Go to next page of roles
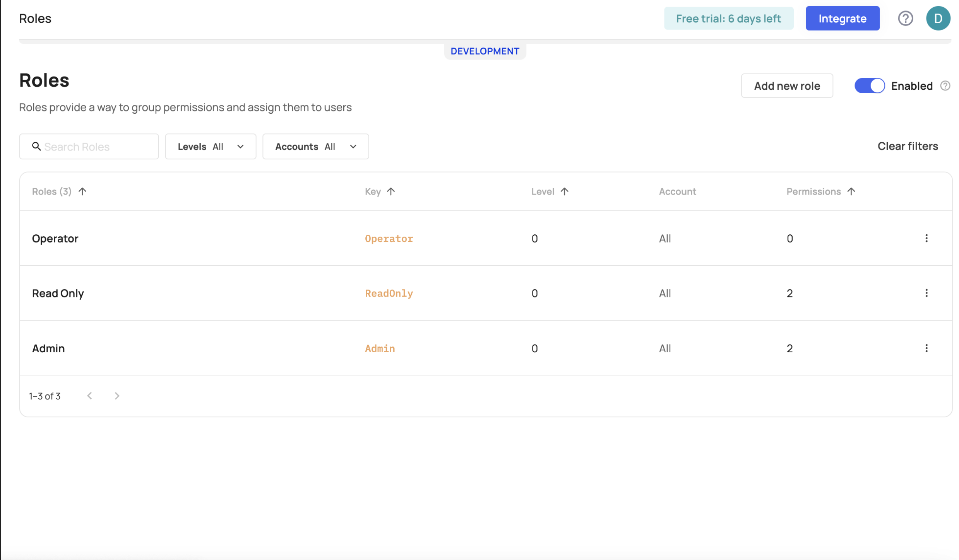959x560 pixels. pos(117,396)
